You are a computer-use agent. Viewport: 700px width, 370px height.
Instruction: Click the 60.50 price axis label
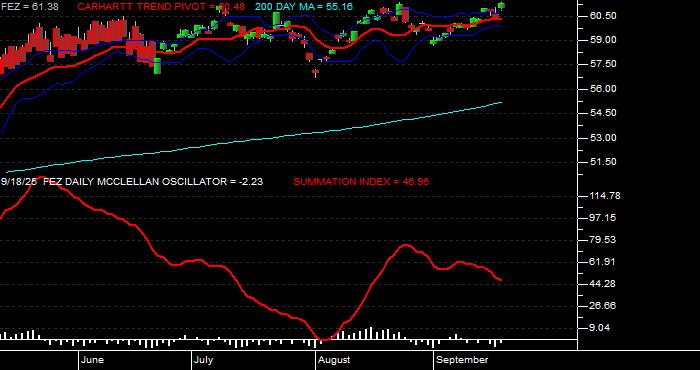point(604,16)
